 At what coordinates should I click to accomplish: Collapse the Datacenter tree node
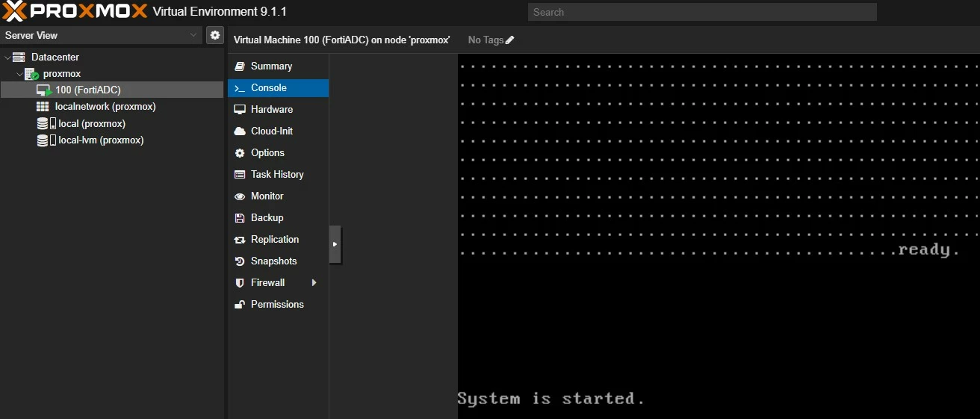[7, 58]
